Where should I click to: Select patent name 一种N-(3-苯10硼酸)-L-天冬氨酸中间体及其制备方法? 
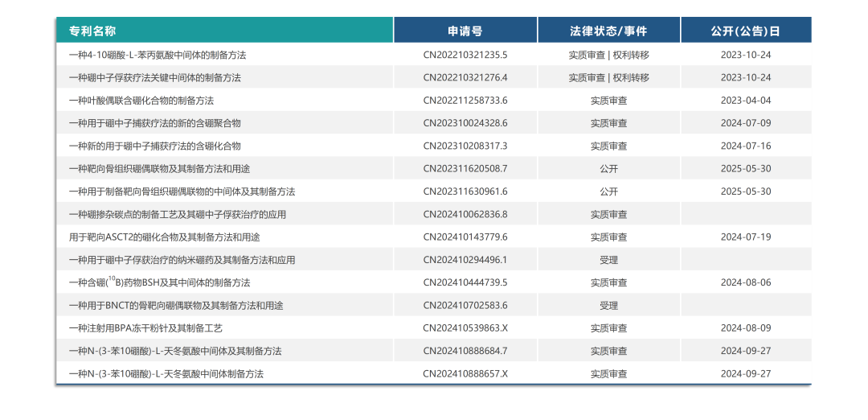point(175,351)
